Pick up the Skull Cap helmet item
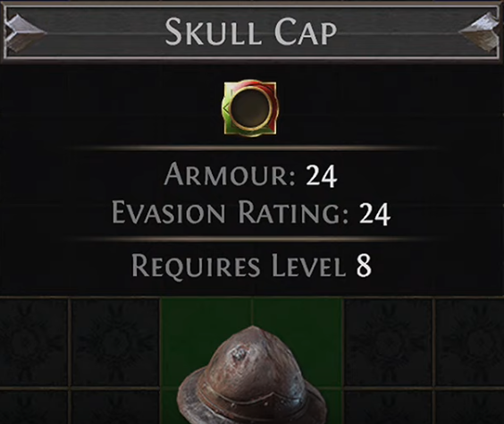504x424 pixels. (x=251, y=375)
